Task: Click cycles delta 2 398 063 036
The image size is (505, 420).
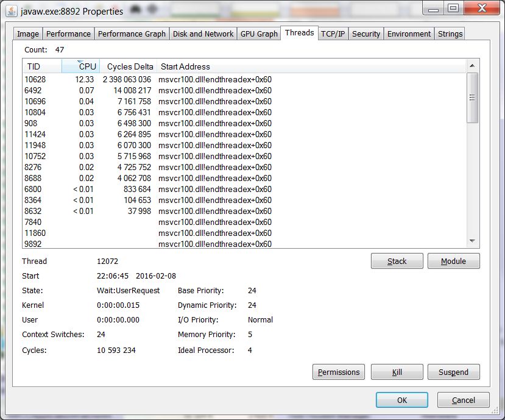Action: coord(127,79)
